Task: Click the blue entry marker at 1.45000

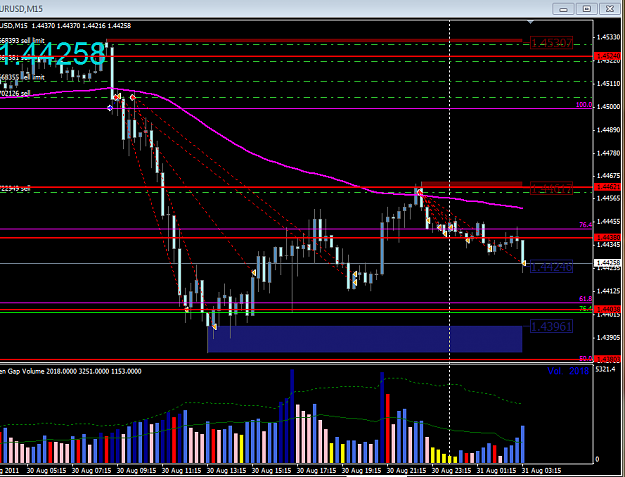Action: point(110,108)
